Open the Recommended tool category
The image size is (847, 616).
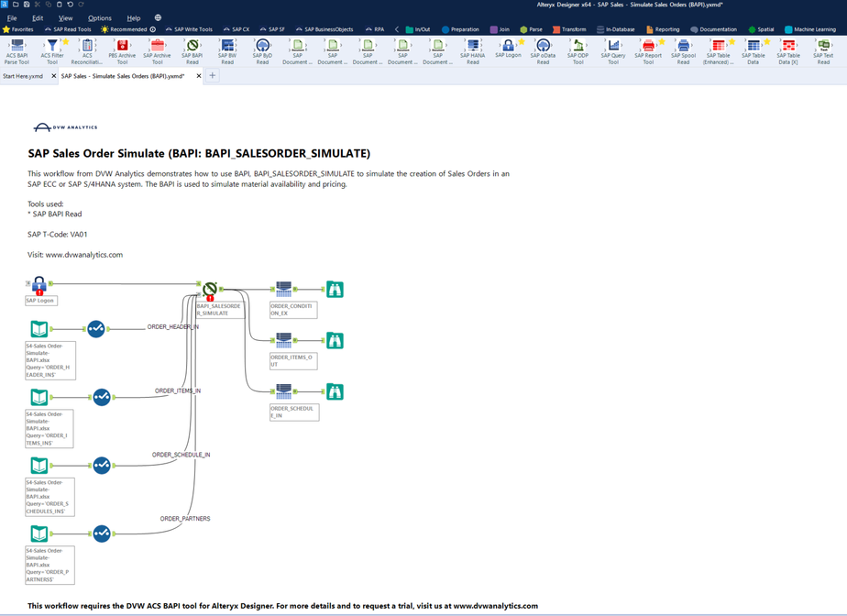tap(128, 29)
